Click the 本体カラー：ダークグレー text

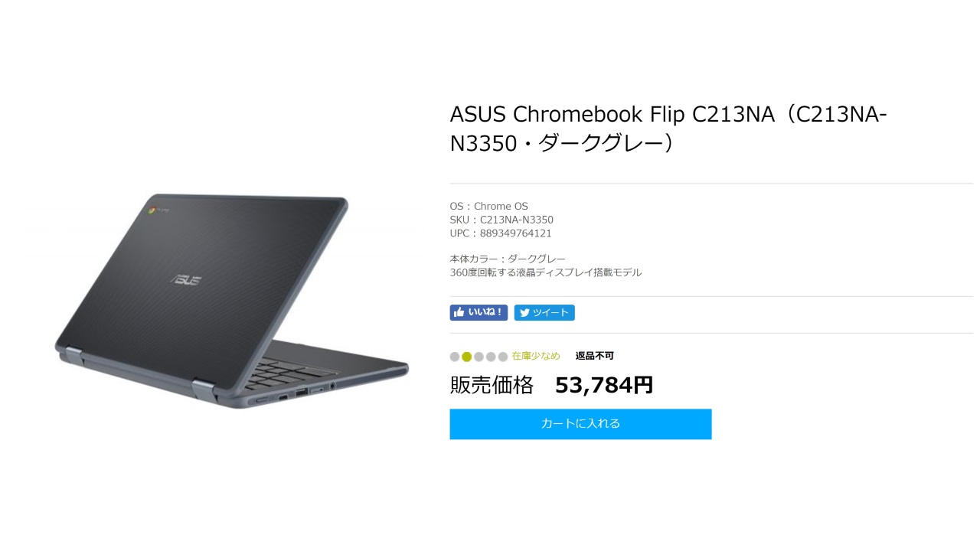508,259
